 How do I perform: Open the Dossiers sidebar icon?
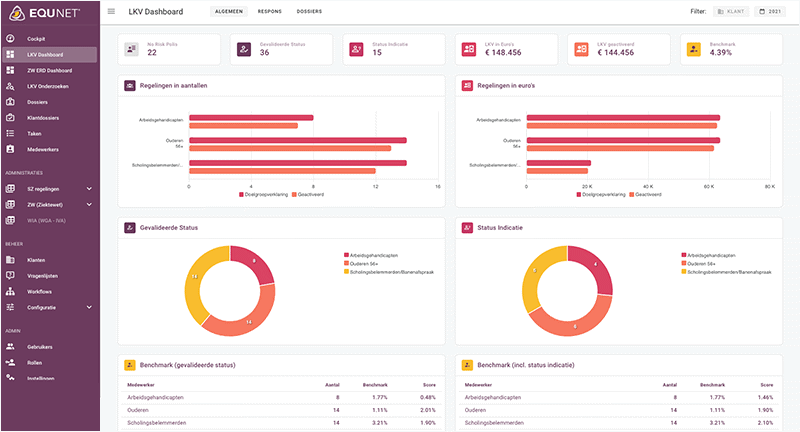coord(10,102)
